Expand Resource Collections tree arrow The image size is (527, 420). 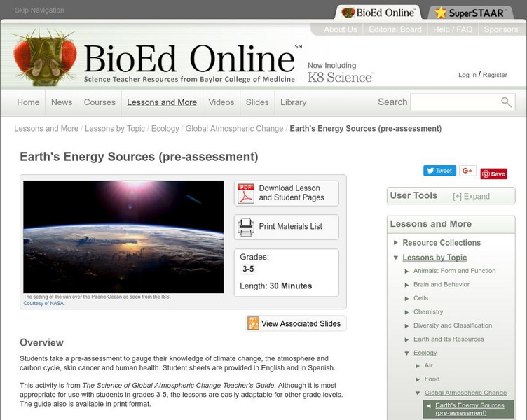point(396,242)
